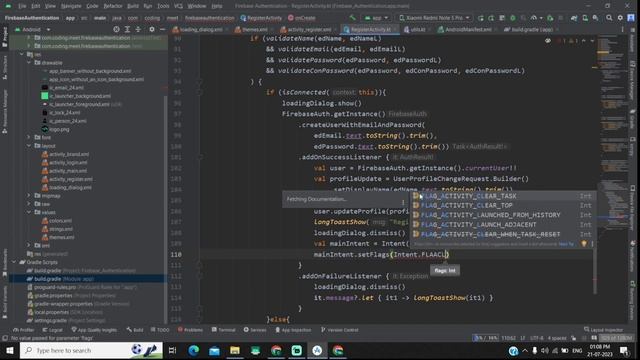Screen dimensions: 640x360
Task: Click the Sync Project with Gradle Files icon
Action: [574, 18]
